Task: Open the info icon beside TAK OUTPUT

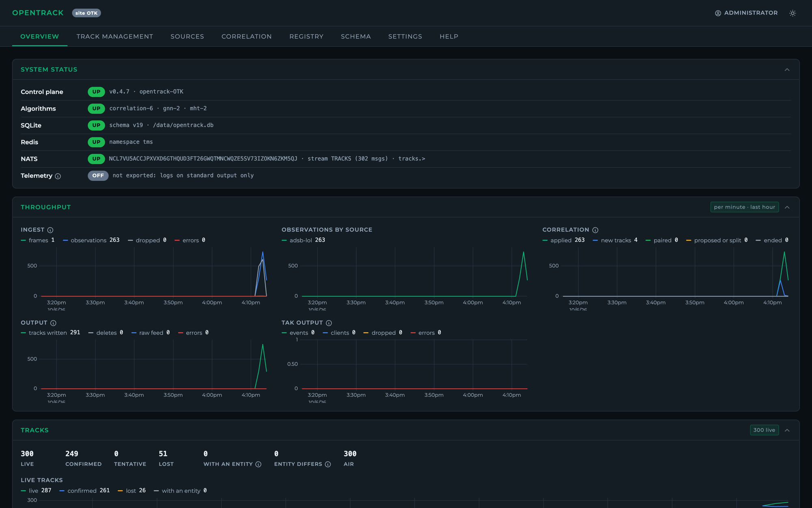Action: [329, 323]
